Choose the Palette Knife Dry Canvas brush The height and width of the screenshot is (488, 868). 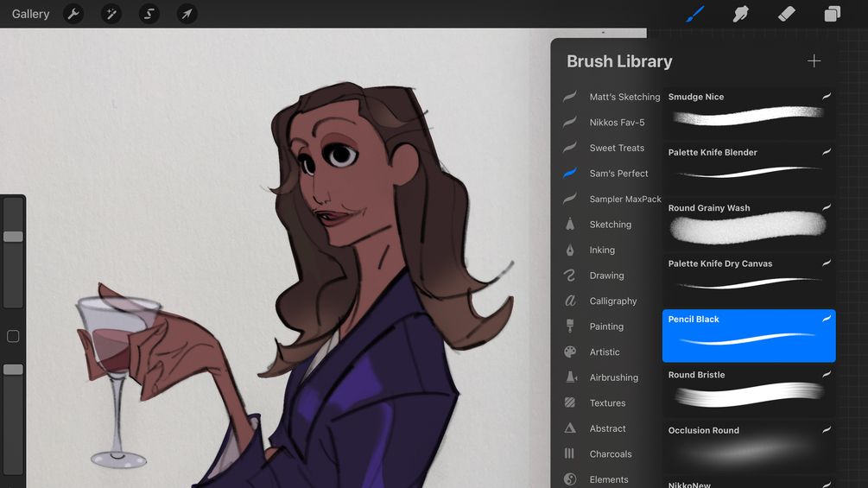pos(749,280)
